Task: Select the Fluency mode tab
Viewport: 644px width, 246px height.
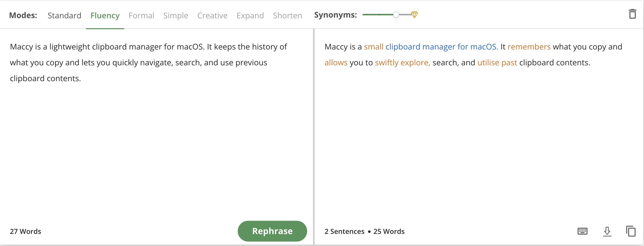Action: (105, 16)
